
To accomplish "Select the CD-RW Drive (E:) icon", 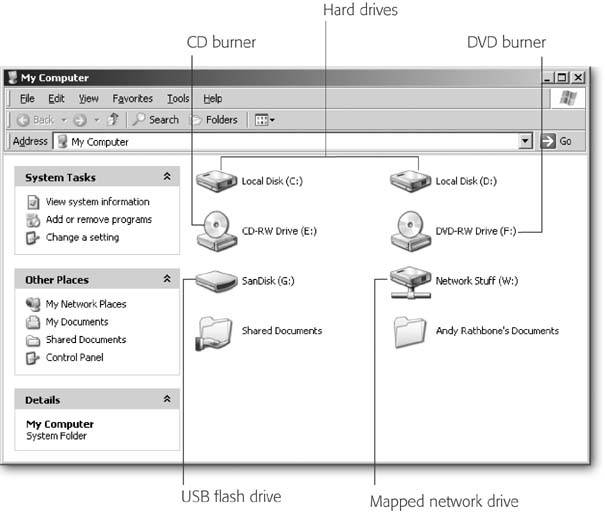I will click(x=217, y=230).
